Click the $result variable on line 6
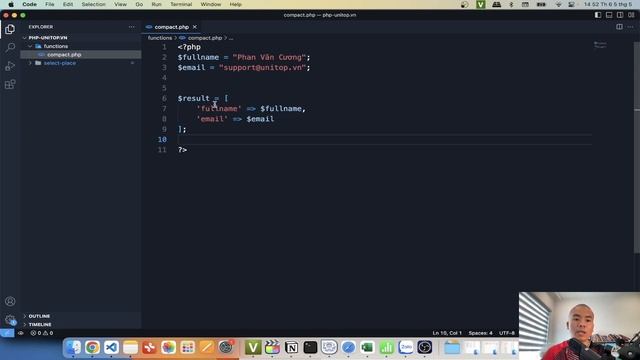Image resolution: width=640 pixels, height=360 pixels. 193,98
